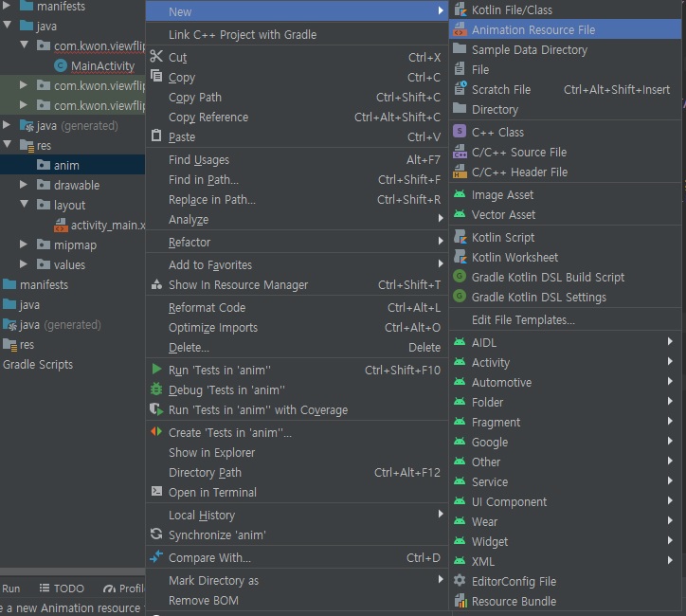
Task: Click the C/C++ Source File icon
Action: pyautogui.click(x=460, y=152)
